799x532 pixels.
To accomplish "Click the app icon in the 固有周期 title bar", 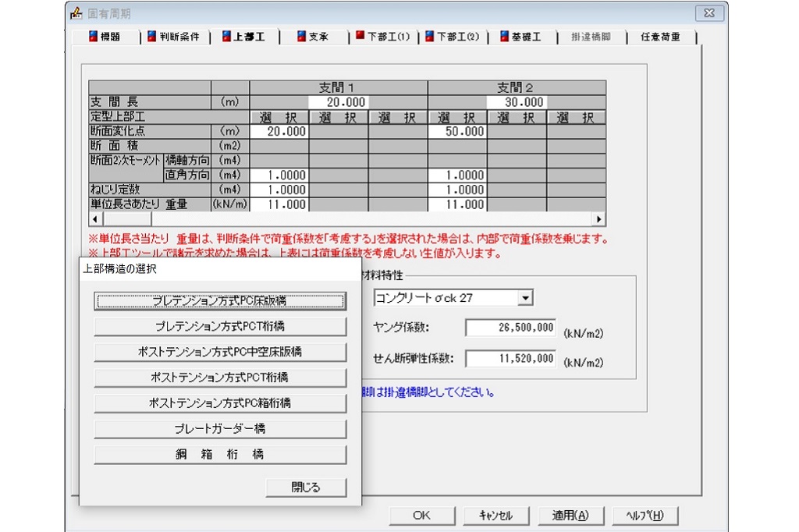I will coord(76,12).
